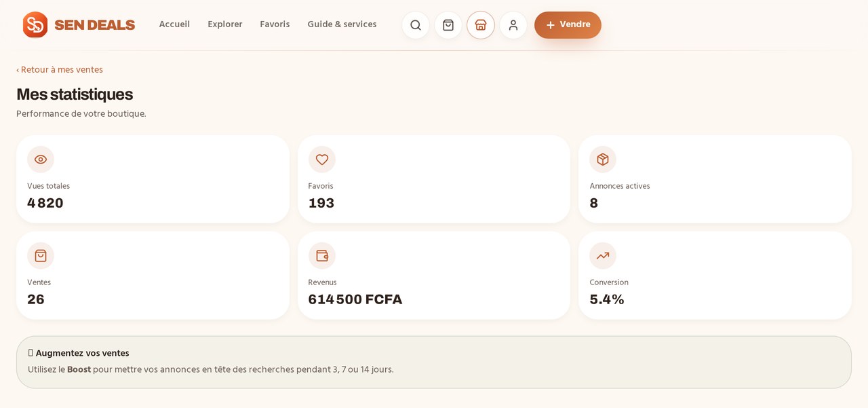Click the eye icon on Vues totales card
868x408 pixels.
41,160
